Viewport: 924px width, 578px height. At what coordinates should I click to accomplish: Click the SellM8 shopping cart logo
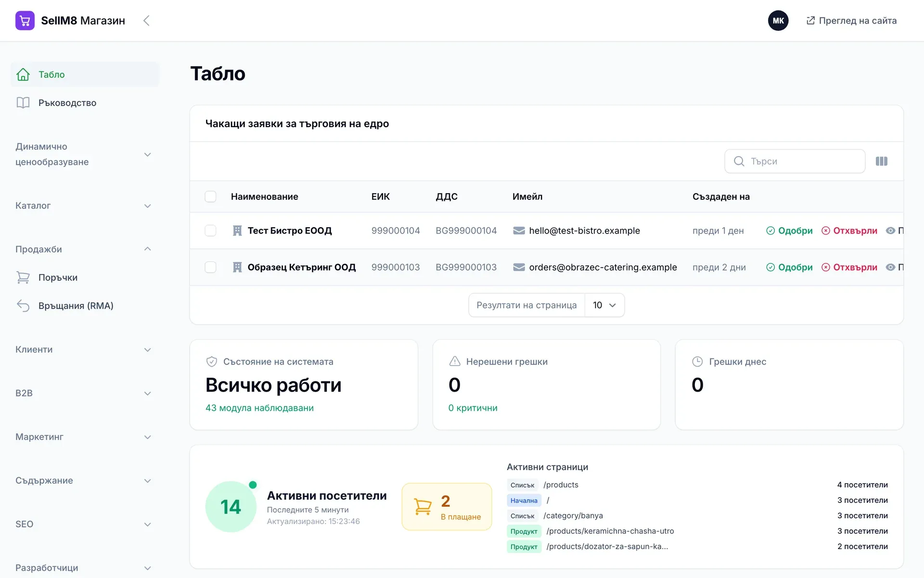click(x=25, y=21)
